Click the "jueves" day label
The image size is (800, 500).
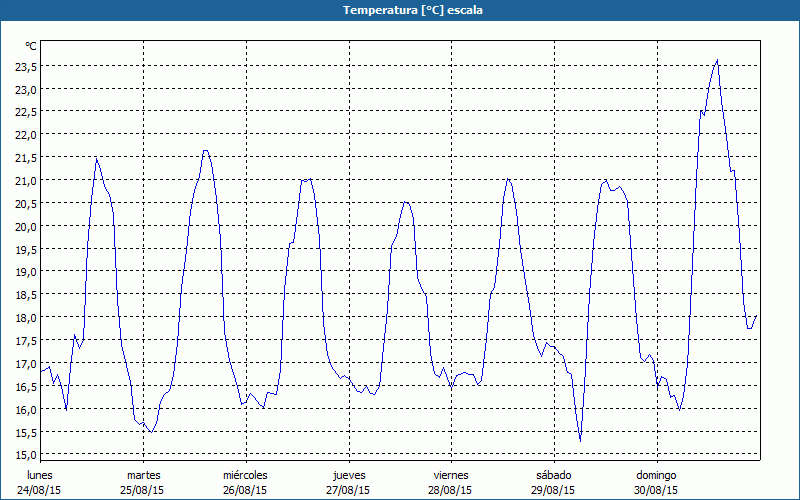pyautogui.click(x=348, y=475)
